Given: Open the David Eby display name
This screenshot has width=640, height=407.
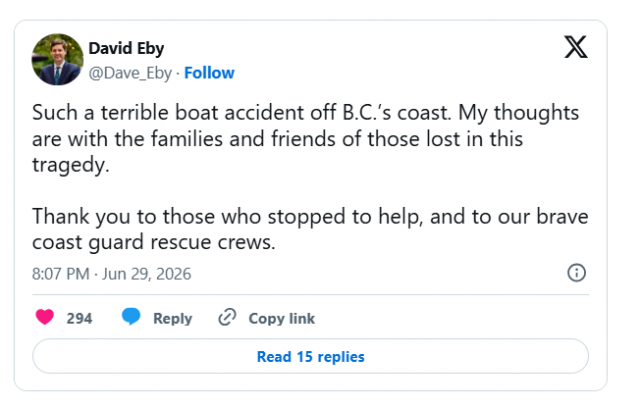Looking at the screenshot, I should point(126,48).
